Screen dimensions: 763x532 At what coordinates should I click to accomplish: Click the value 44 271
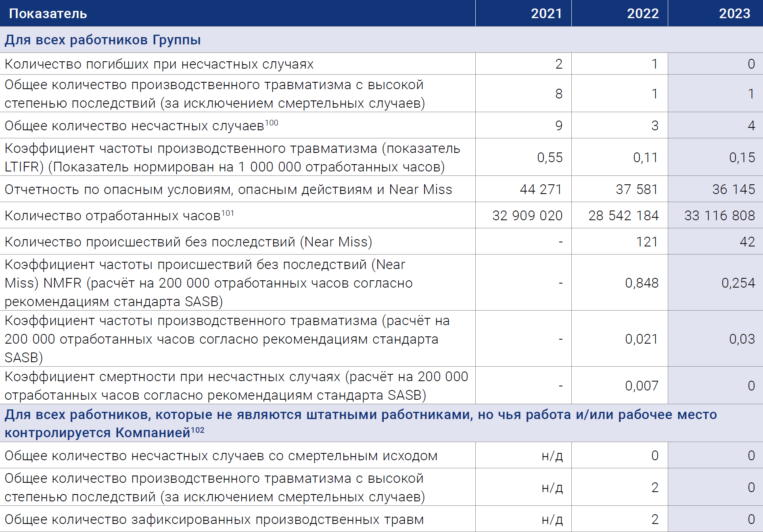pyautogui.click(x=541, y=189)
